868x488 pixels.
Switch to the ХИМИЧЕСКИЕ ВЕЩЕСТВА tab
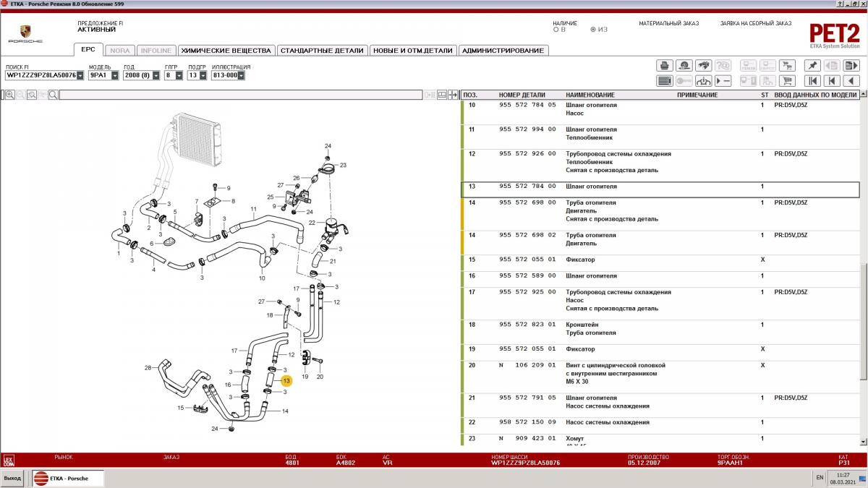pyautogui.click(x=226, y=51)
